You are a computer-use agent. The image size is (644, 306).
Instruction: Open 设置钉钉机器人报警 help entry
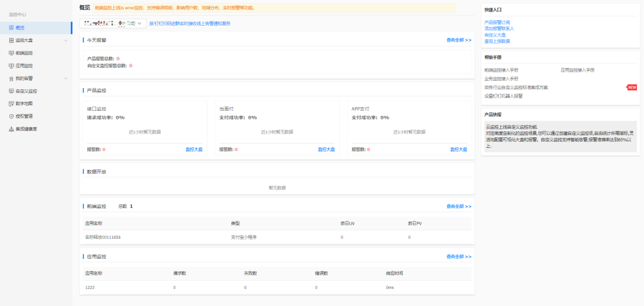click(x=504, y=96)
